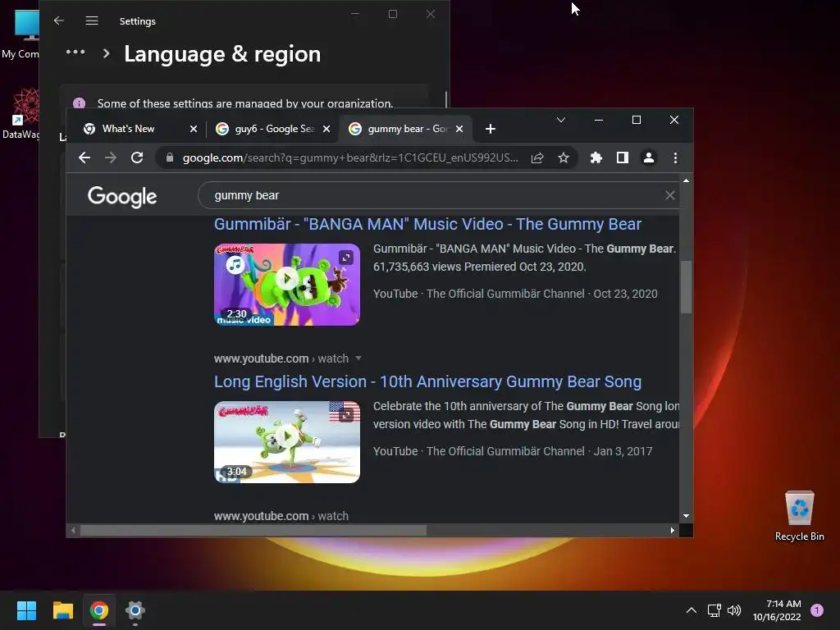Screen dimensions: 840x630
Task: Click YouTube Official Gummibär Channel Jan 3, 2017 text
Action: pos(513,451)
